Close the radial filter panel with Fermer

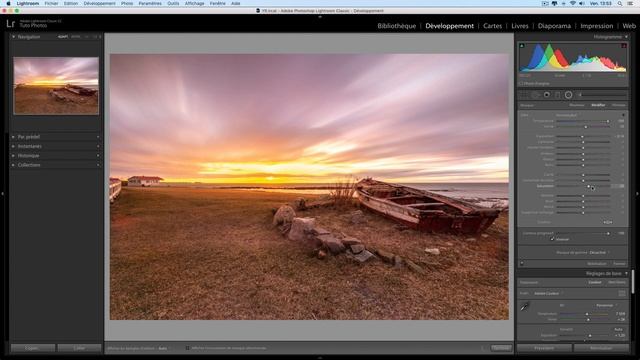click(619, 264)
